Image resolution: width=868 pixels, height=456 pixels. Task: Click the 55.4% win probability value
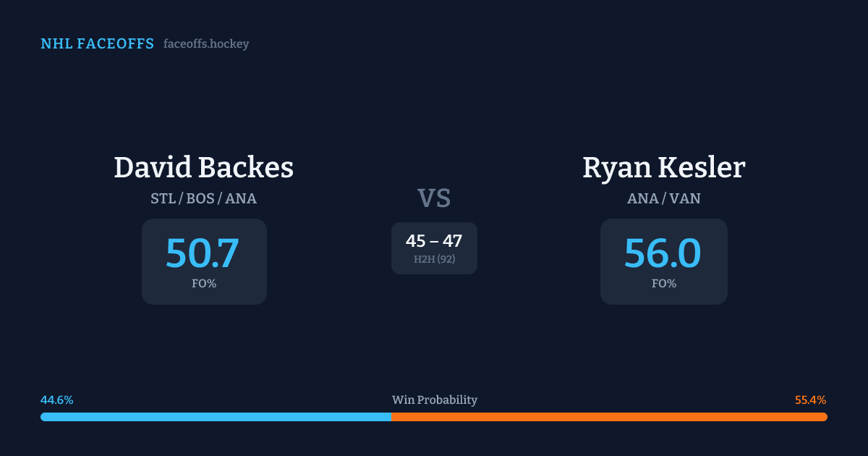810,400
